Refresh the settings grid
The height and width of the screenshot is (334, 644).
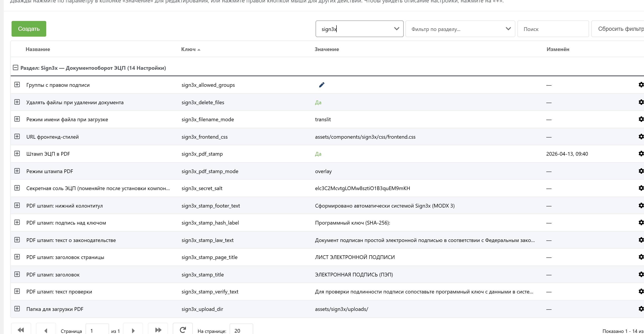pos(183,330)
